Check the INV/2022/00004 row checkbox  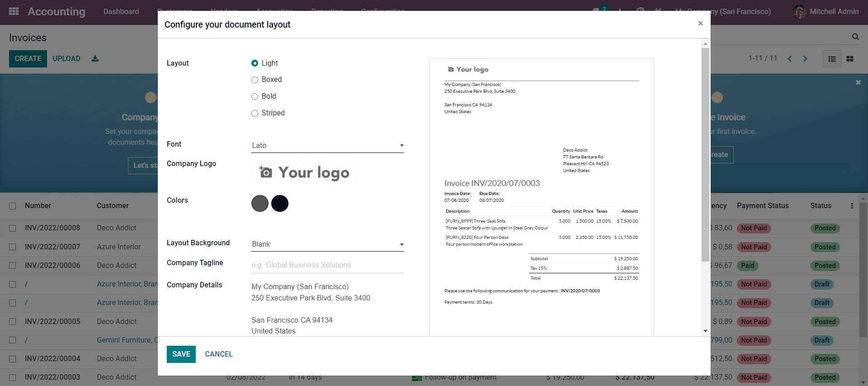tap(13, 359)
